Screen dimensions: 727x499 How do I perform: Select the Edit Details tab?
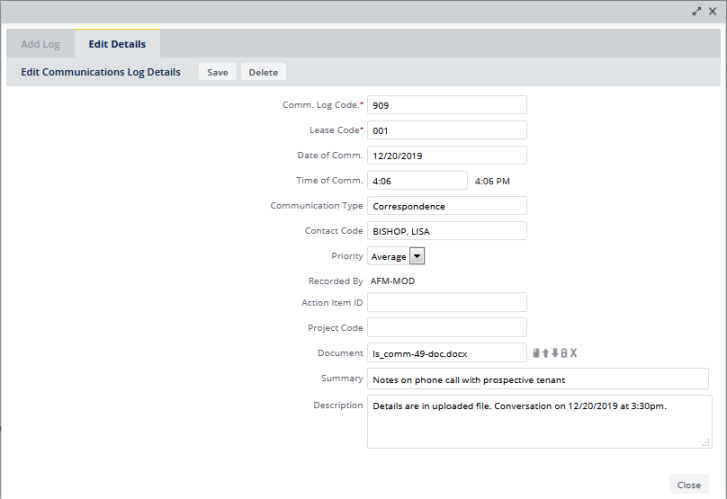click(x=117, y=44)
